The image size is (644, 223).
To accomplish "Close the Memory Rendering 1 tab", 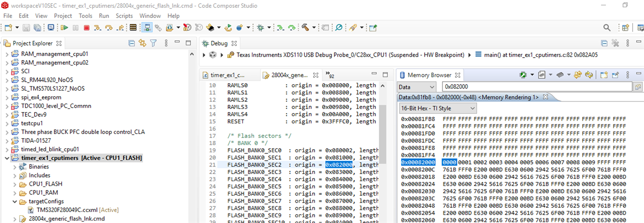I will pos(545,97).
